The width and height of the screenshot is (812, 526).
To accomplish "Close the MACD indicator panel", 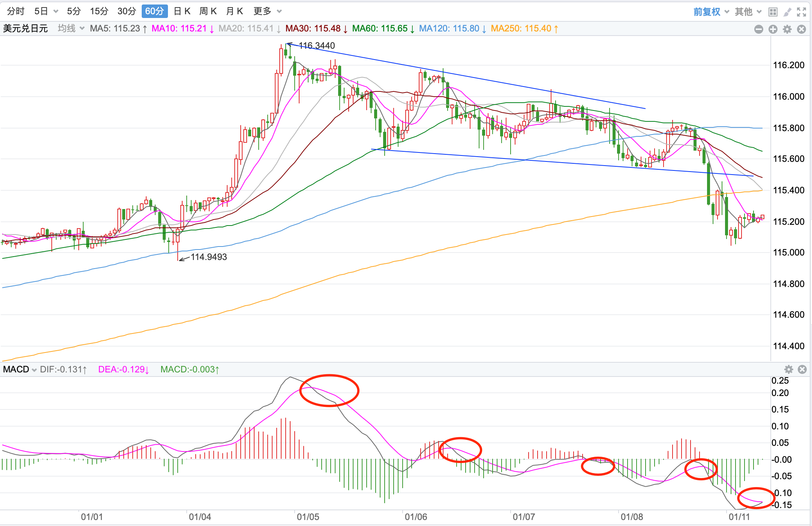I will pyautogui.click(x=802, y=370).
